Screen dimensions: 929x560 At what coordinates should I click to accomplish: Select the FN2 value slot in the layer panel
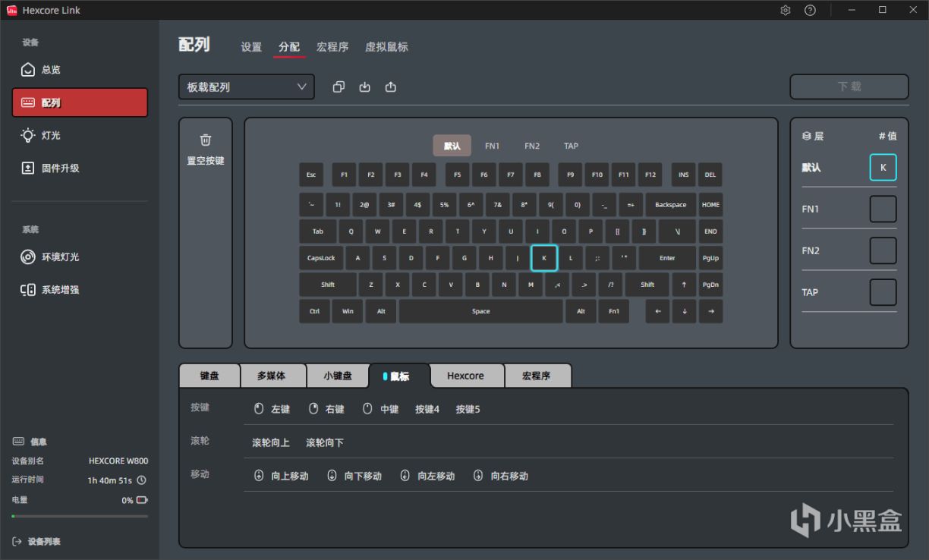[x=883, y=250]
